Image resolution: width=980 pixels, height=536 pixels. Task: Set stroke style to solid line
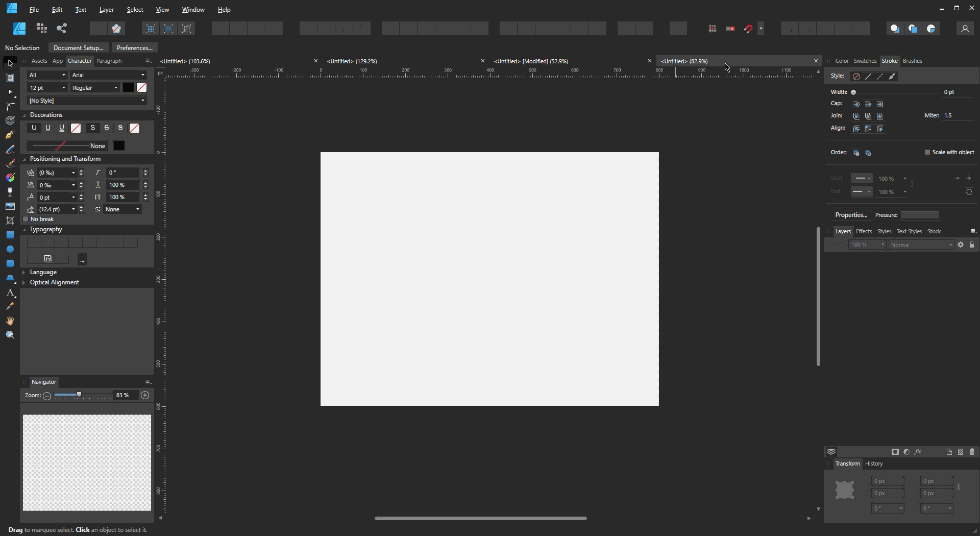[x=868, y=77]
